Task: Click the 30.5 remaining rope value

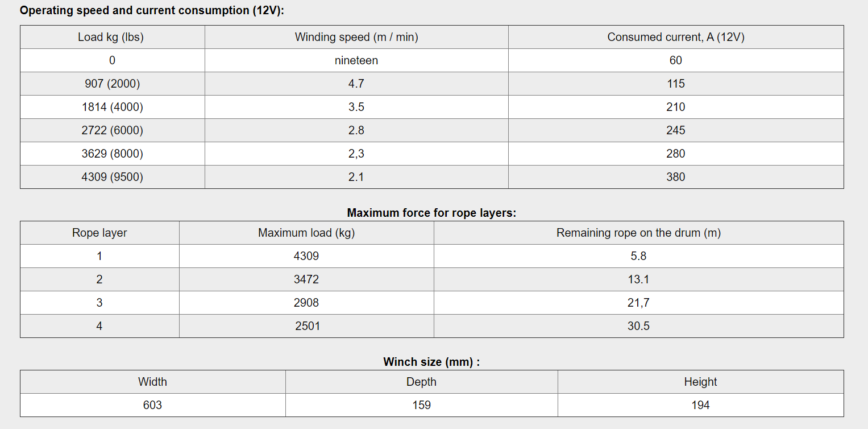Action: point(638,326)
